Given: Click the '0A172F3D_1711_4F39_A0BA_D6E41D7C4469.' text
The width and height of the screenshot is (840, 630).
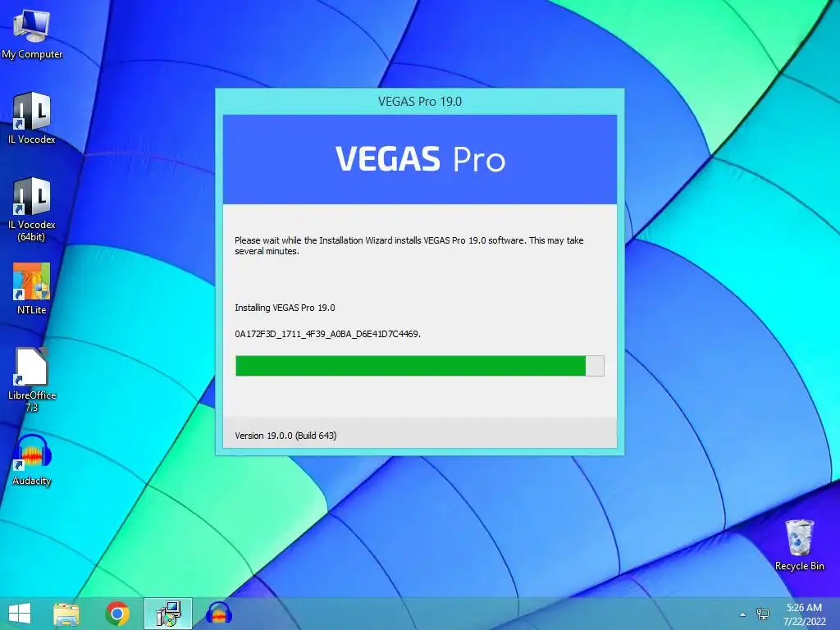Looking at the screenshot, I should click(328, 334).
